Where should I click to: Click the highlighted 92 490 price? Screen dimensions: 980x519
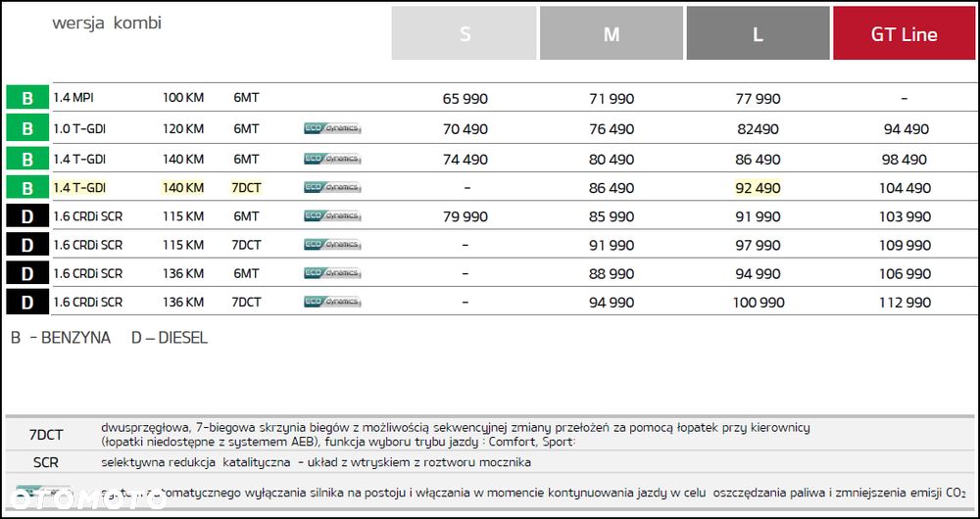[758, 188]
